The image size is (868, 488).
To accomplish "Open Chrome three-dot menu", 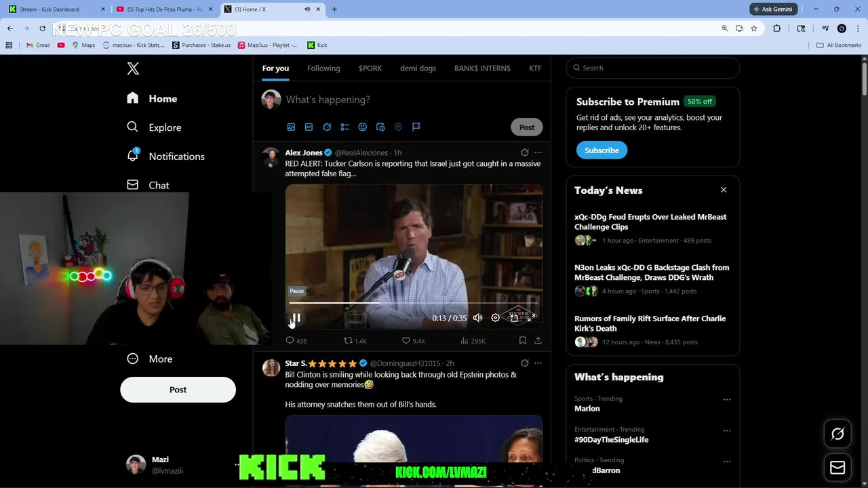I will tap(858, 28).
